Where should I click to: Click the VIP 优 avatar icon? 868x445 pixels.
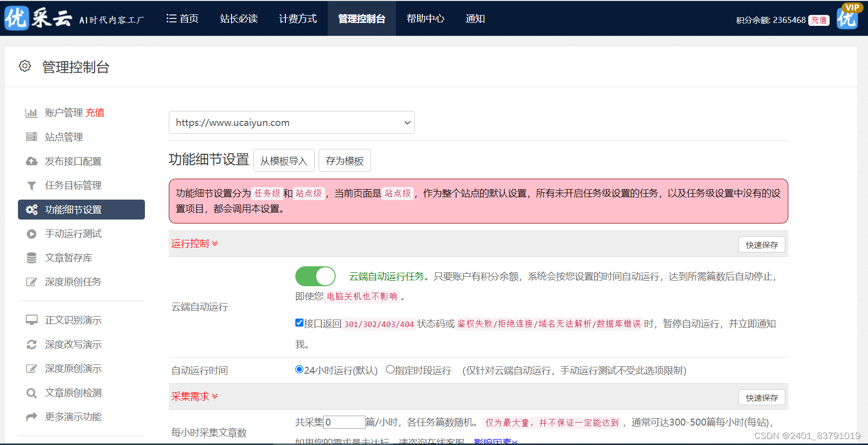(848, 17)
